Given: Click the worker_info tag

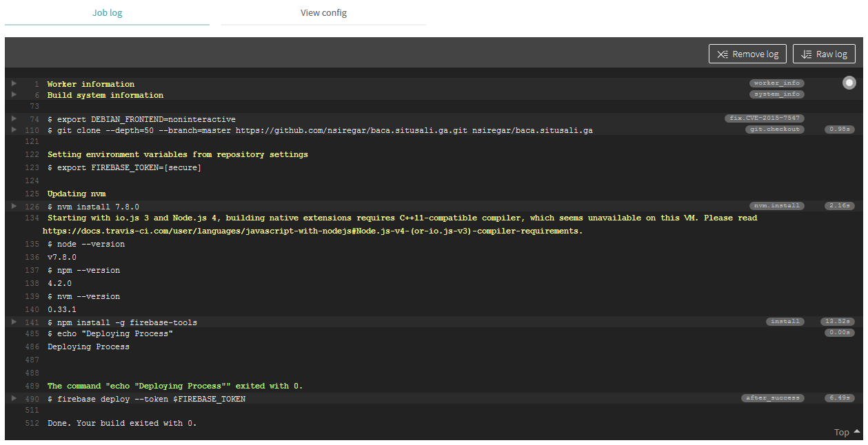Looking at the screenshot, I should pos(777,83).
